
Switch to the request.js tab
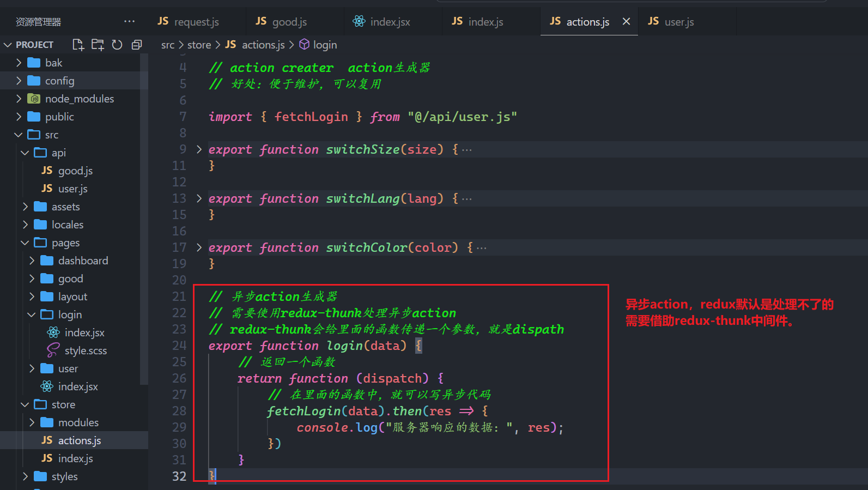[196, 21]
